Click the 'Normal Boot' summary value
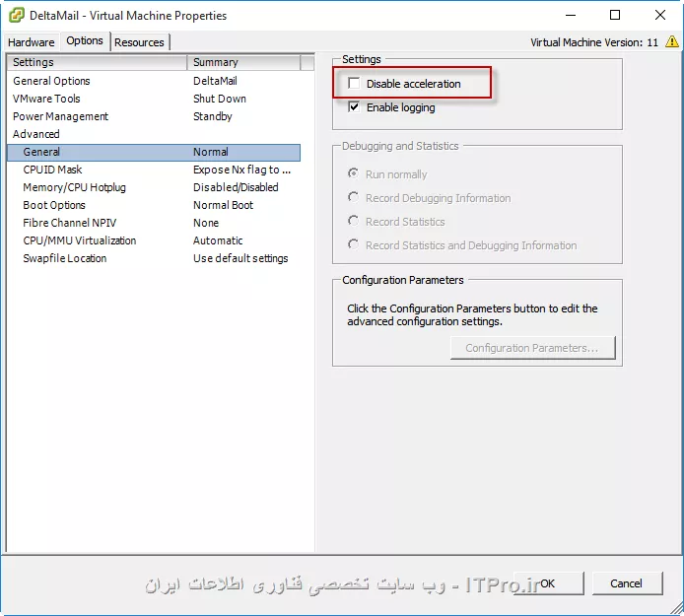 (223, 205)
